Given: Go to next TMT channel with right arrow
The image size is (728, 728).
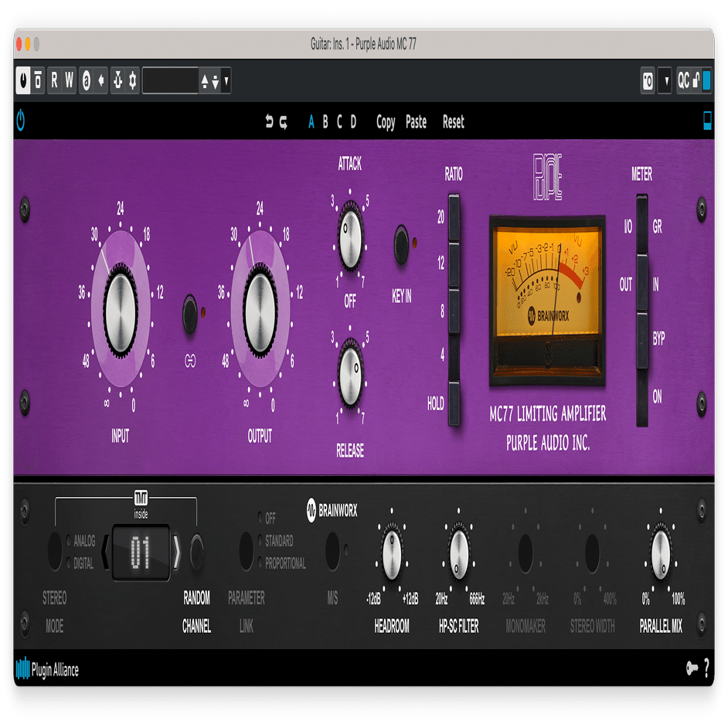Looking at the screenshot, I should (176, 552).
